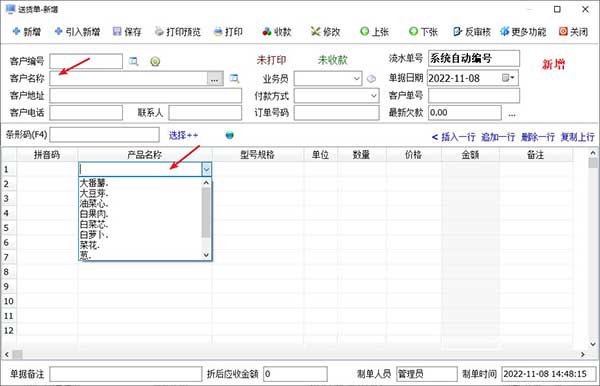Click the 数量 column header

point(362,155)
